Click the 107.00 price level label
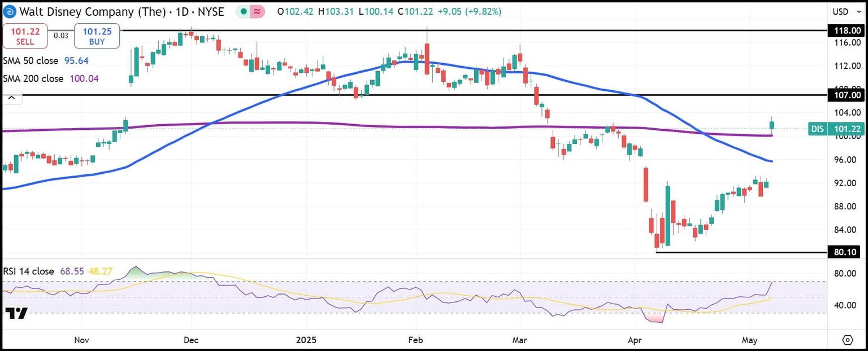Viewport: 868px width, 351px height. click(846, 95)
